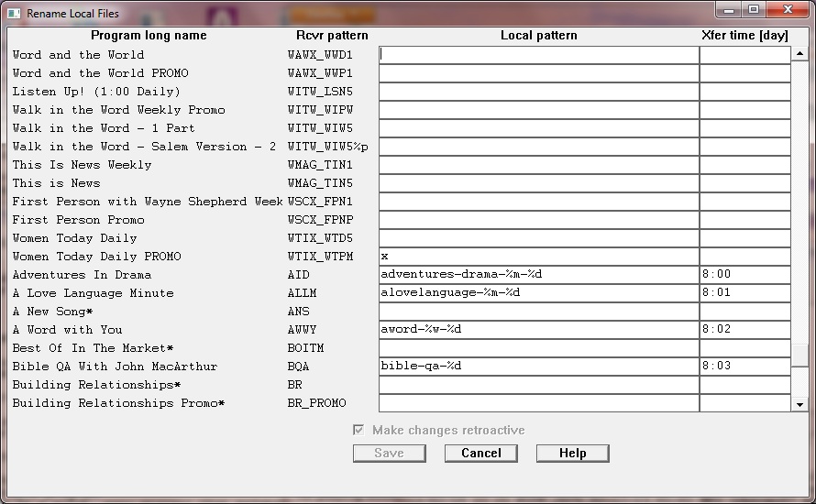Image resolution: width=816 pixels, height=504 pixels.
Task: Click 'Rcvr pattern' column header
Action: tap(332, 36)
